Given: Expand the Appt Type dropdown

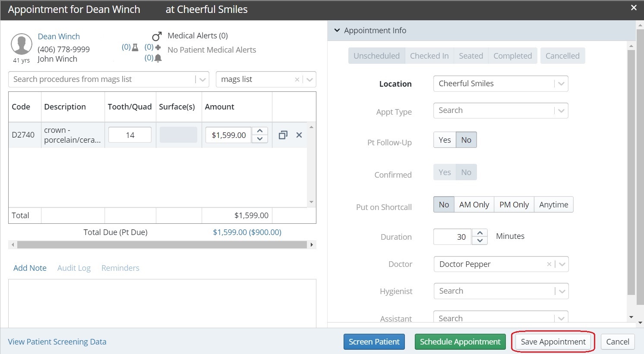Looking at the screenshot, I should coord(561,110).
